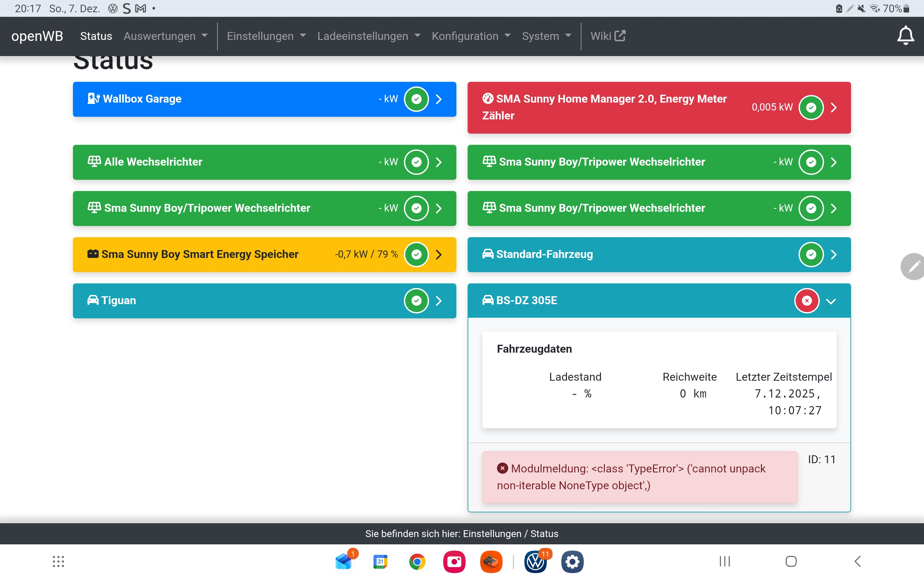The width and height of the screenshot is (924, 578).
Task: Expand the Sma Sunny Boy Smart Energy Speicher chevron
Action: 439,255
